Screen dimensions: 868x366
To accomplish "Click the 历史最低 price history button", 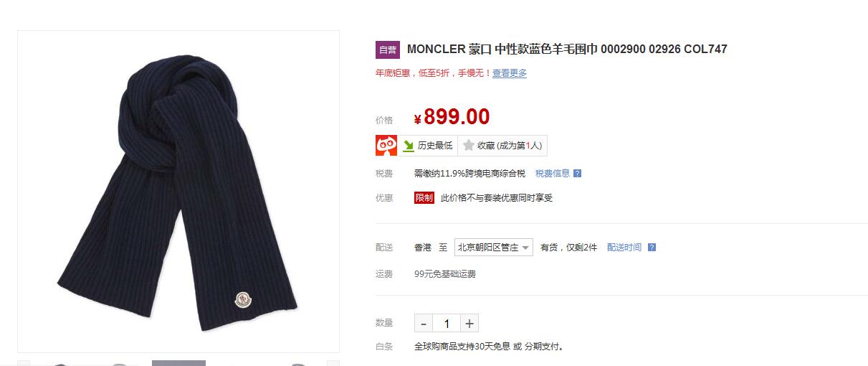I will pyautogui.click(x=429, y=146).
